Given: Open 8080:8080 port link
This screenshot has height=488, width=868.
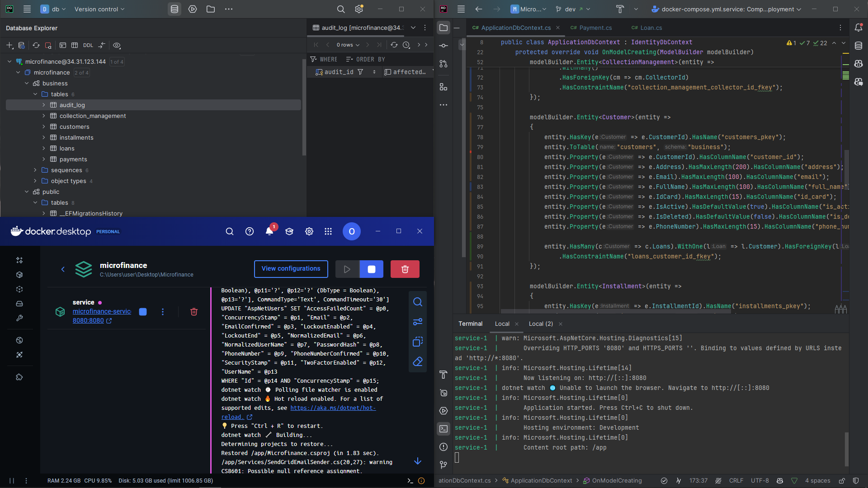Looking at the screenshot, I should tap(92, 320).
